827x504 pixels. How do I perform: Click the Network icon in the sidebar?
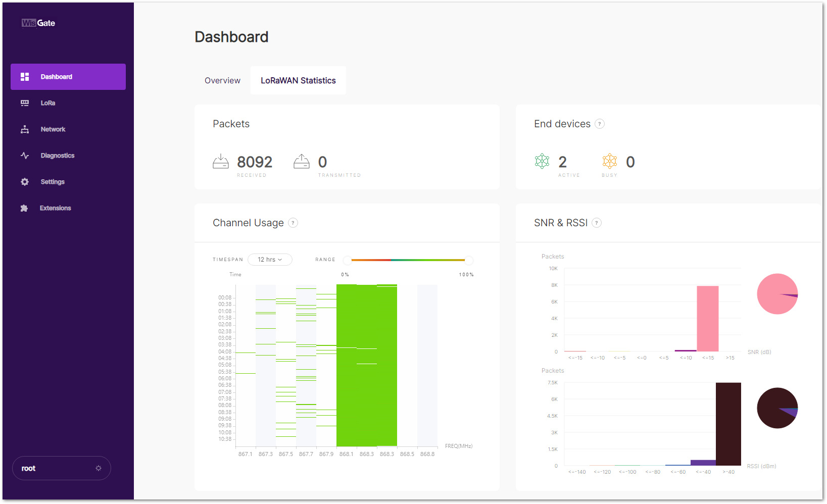25,129
